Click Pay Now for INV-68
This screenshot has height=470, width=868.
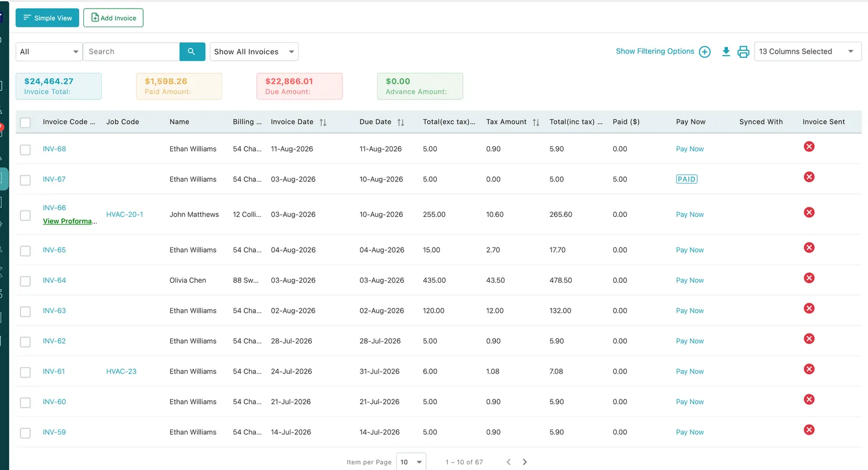coord(690,149)
